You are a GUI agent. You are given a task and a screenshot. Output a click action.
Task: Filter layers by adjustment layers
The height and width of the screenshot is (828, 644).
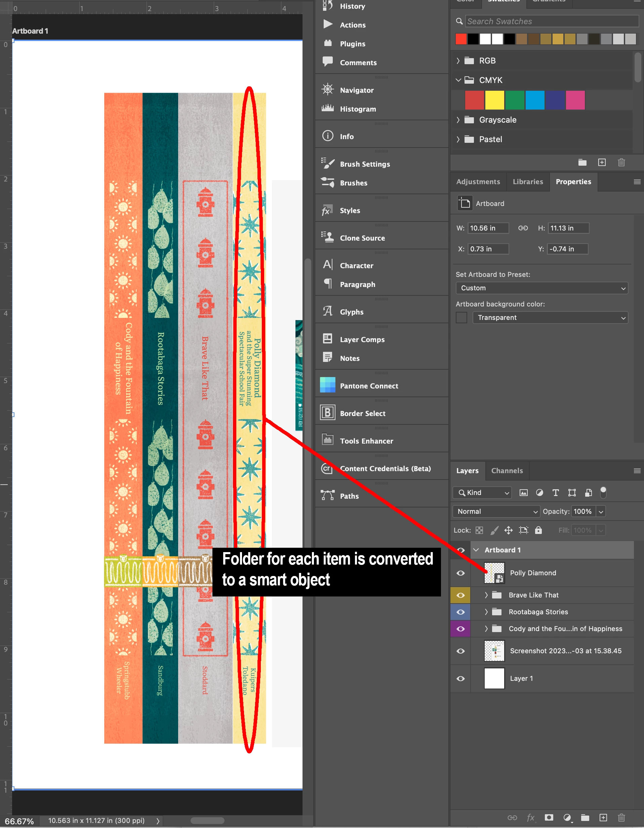click(539, 493)
